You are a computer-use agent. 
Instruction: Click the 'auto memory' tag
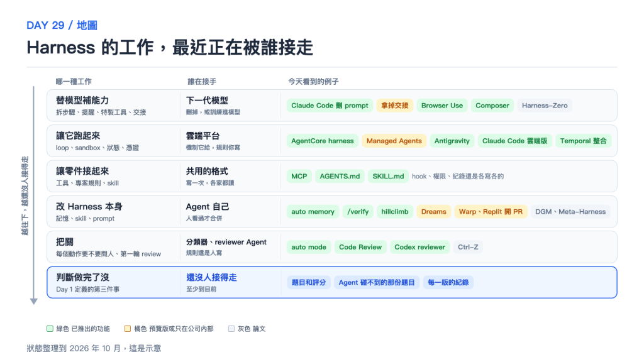tap(313, 212)
